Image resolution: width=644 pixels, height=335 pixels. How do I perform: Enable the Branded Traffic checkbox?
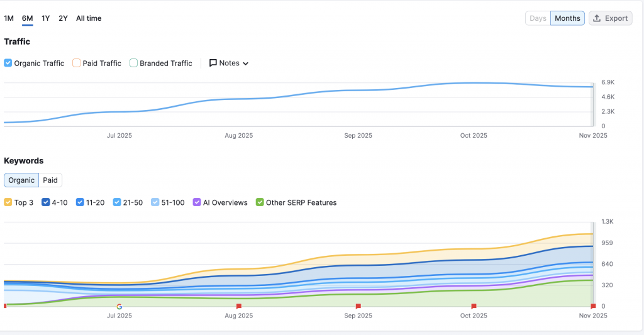pyautogui.click(x=133, y=63)
